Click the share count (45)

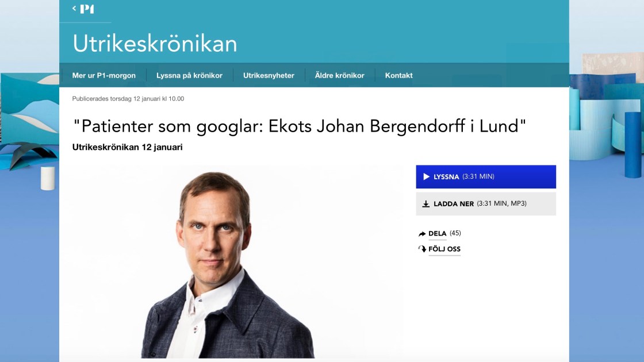point(455,233)
